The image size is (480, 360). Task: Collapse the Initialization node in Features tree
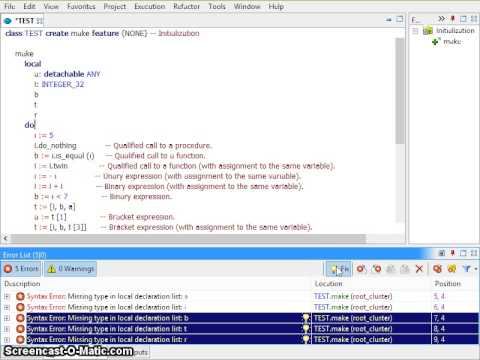pos(415,31)
